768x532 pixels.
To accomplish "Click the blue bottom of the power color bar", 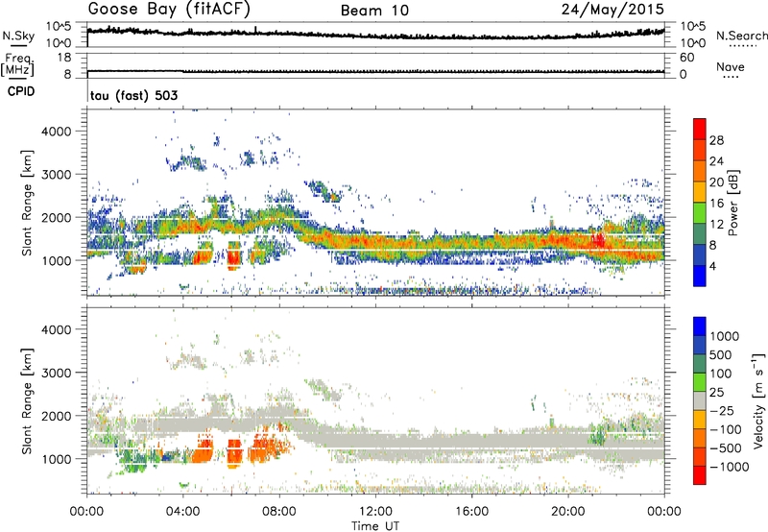I will [700, 276].
